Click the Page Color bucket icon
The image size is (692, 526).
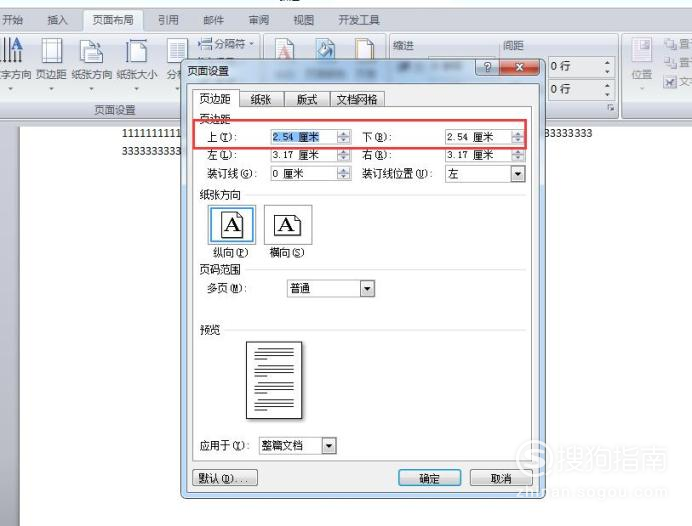tap(325, 49)
